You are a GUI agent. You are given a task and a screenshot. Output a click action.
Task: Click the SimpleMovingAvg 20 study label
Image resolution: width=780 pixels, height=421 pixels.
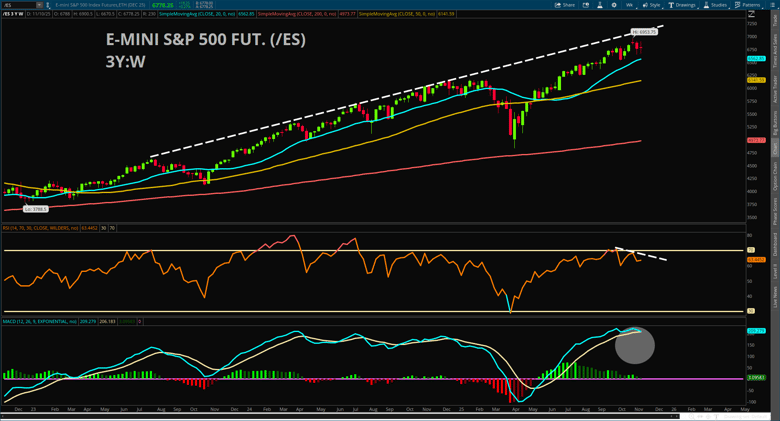pos(197,14)
